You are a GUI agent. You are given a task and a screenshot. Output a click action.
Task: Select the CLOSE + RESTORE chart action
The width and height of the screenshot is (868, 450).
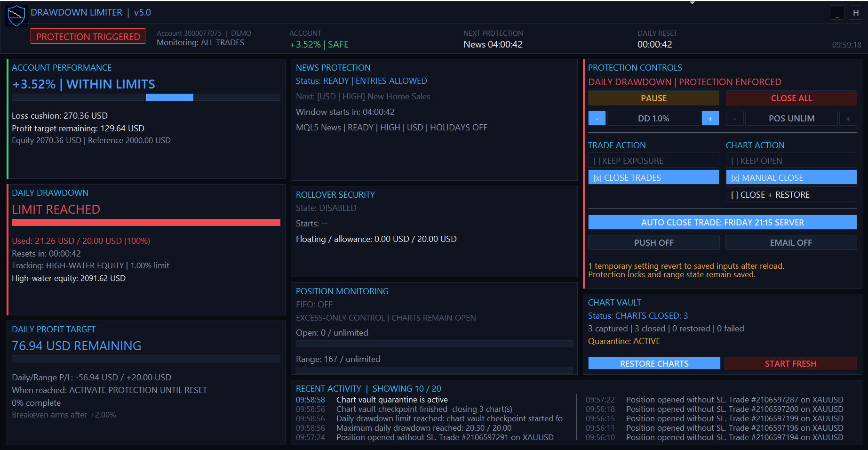tap(792, 195)
